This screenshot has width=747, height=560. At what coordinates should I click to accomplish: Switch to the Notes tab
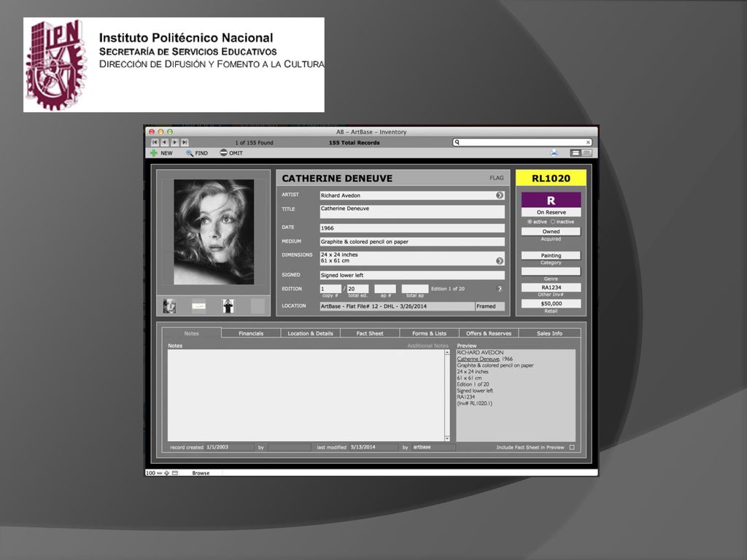192,333
